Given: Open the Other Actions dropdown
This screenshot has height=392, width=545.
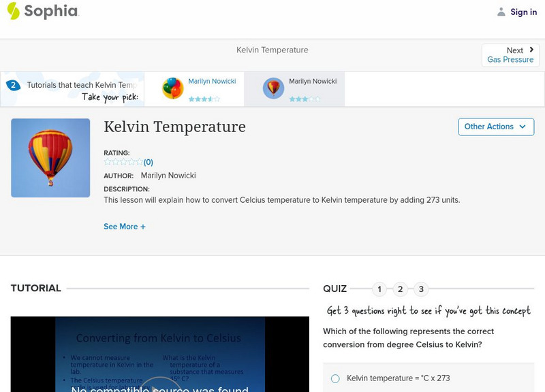Looking at the screenshot, I should (x=495, y=127).
